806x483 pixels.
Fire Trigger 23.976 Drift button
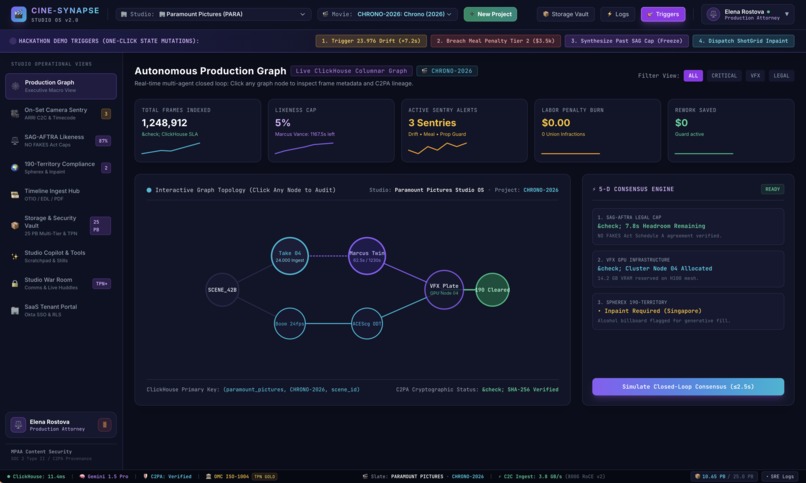point(371,41)
